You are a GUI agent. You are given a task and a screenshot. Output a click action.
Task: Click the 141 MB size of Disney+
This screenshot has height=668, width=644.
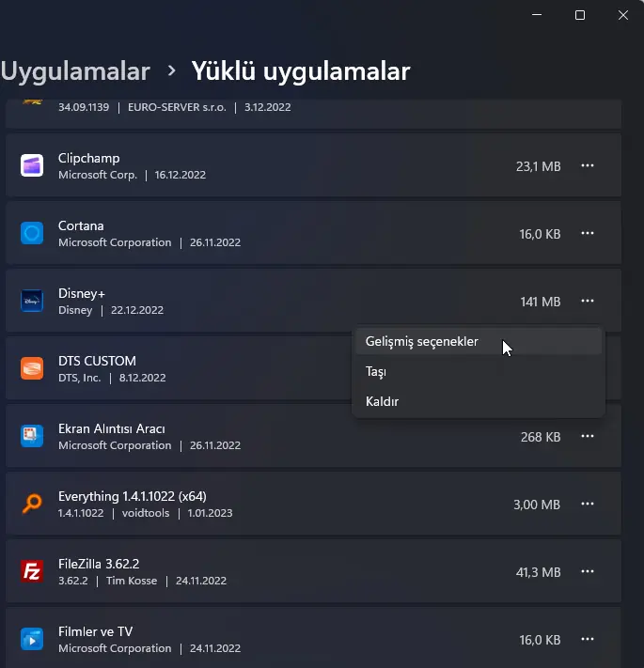click(541, 302)
